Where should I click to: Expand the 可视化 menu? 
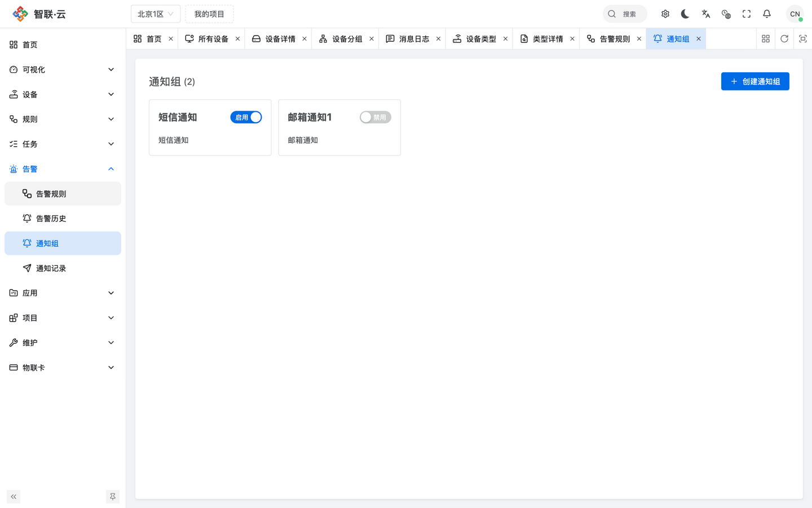pos(63,69)
